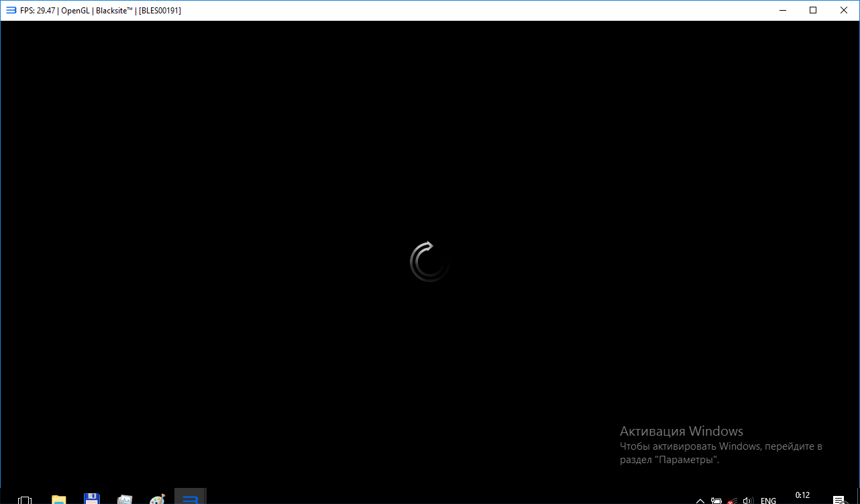The width and height of the screenshot is (860, 504).
Task: Maximize the Blacksite game window
Action: 813,10
